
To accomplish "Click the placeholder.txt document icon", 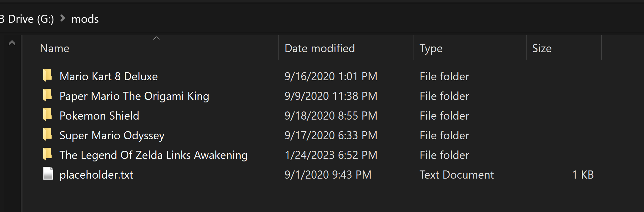I will coord(48,174).
